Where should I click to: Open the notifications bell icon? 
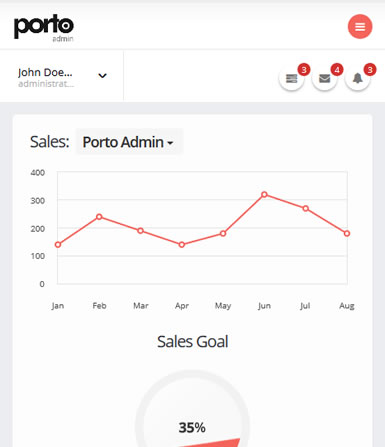(358, 79)
